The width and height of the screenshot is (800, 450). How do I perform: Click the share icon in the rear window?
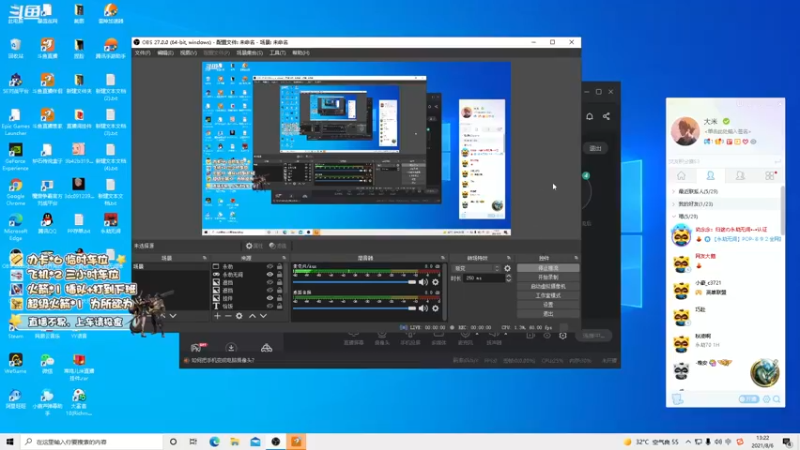(x=606, y=116)
